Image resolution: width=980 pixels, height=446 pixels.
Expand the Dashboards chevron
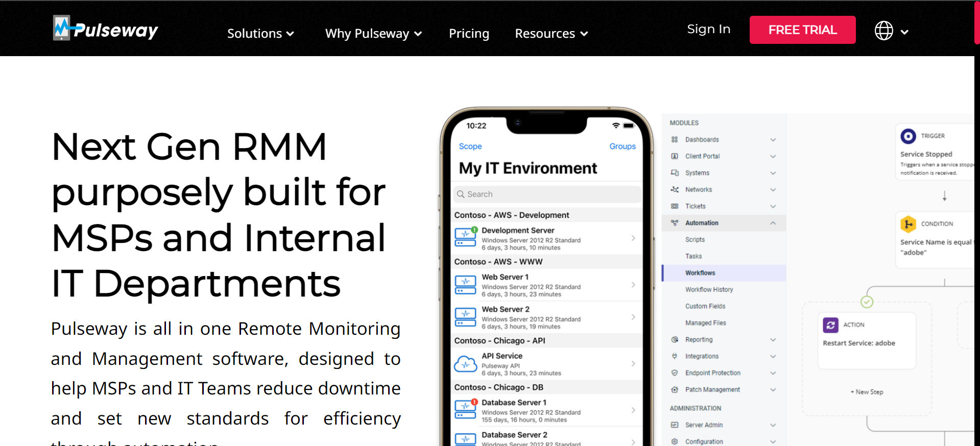(773, 140)
